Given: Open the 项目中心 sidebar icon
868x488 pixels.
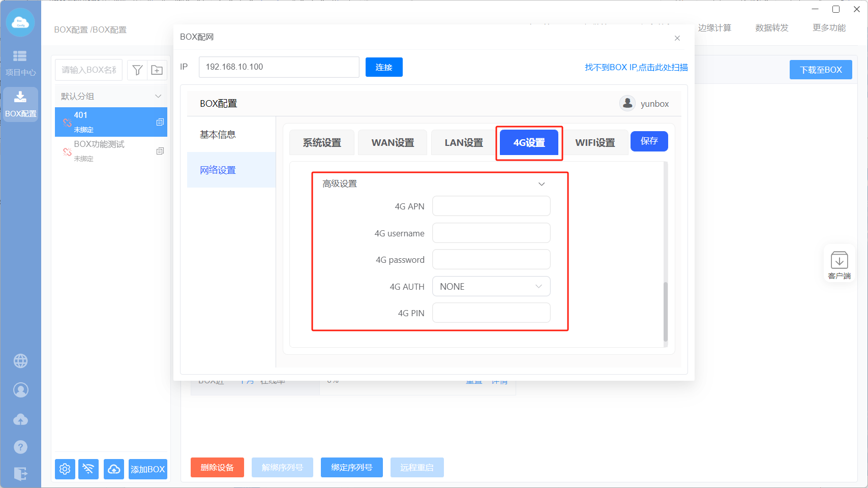Looking at the screenshot, I should (x=20, y=63).
